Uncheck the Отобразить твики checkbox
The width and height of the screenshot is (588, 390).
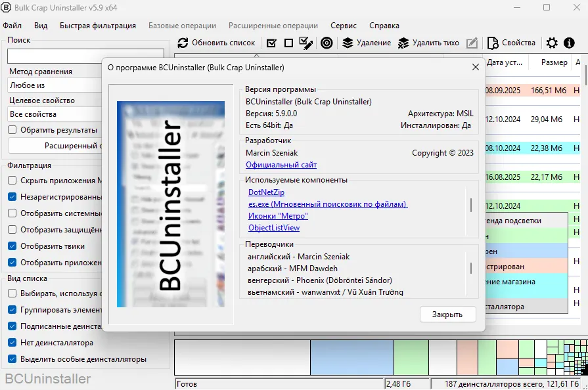pos(12,246)
